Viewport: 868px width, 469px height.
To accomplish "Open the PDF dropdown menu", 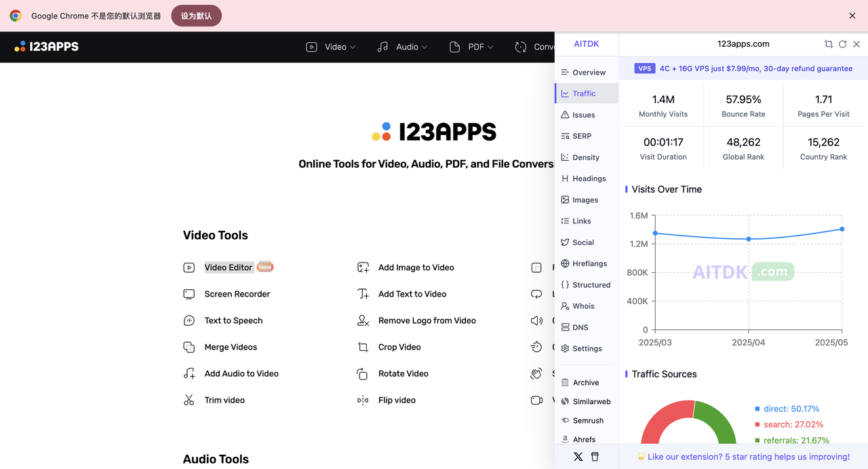I will point(471,47).
